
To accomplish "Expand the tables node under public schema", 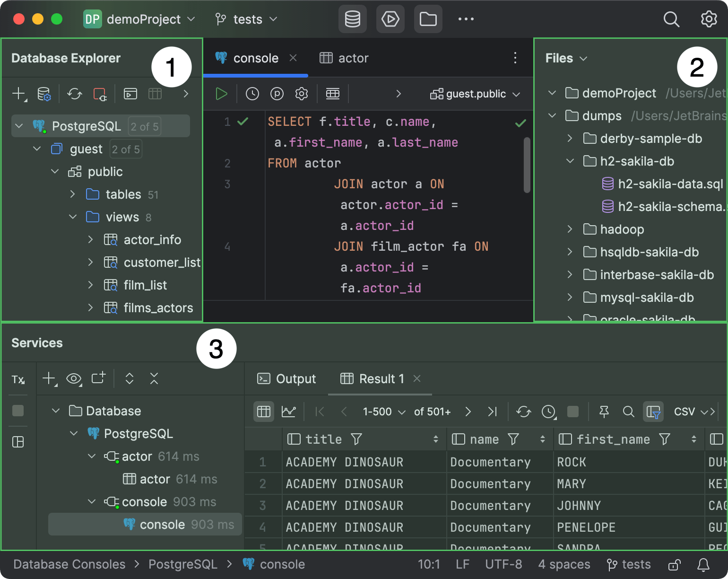I will pyautogui.click(x=72, y=194).
